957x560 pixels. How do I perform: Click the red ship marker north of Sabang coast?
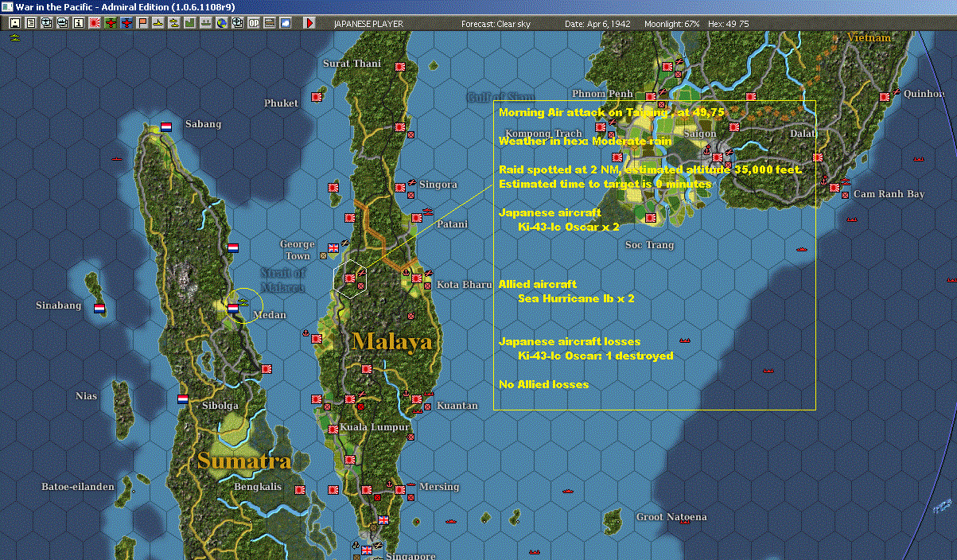click(119, 159)
